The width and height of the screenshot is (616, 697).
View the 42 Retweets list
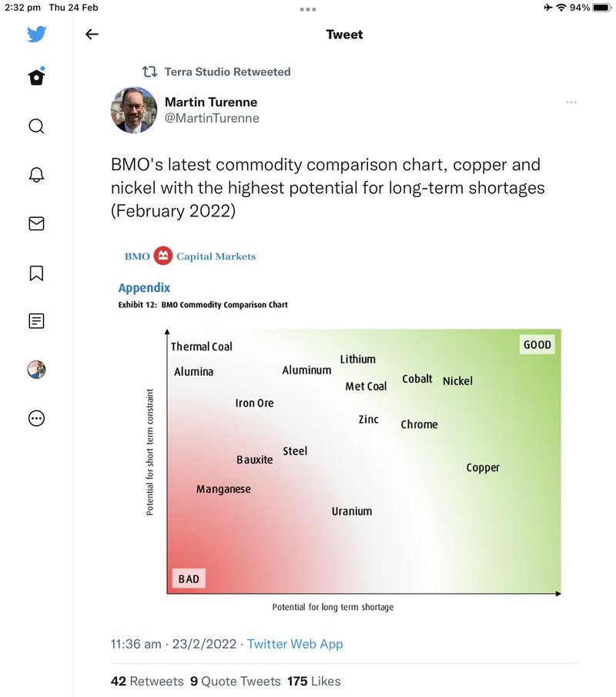(147, 681)
